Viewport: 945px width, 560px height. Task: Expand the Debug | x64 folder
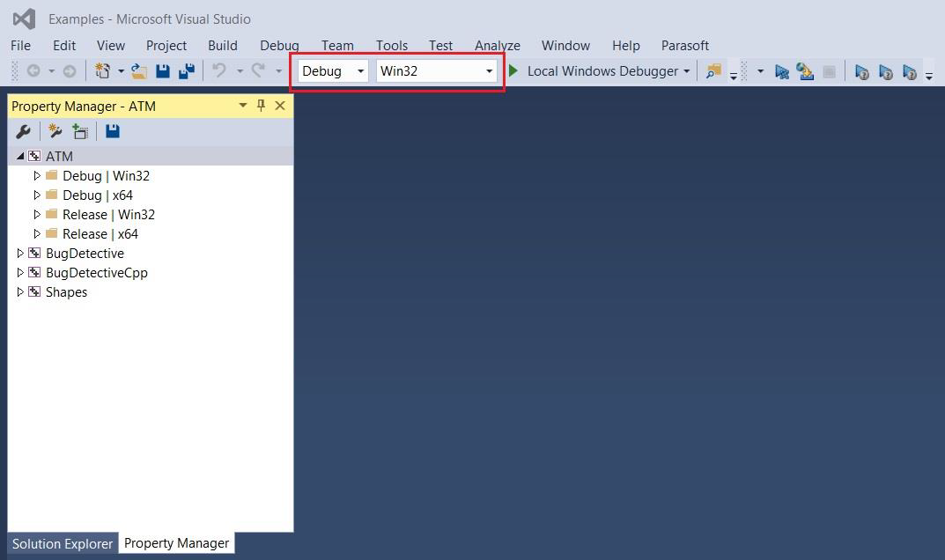[37, 195]
